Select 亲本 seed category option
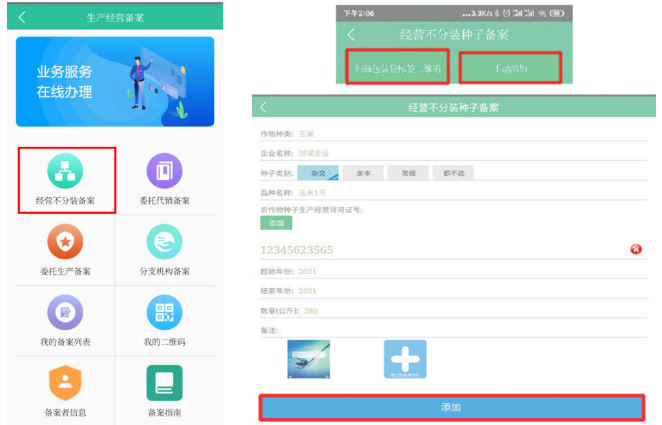The image size is (662, 425). tap(363, 173)
